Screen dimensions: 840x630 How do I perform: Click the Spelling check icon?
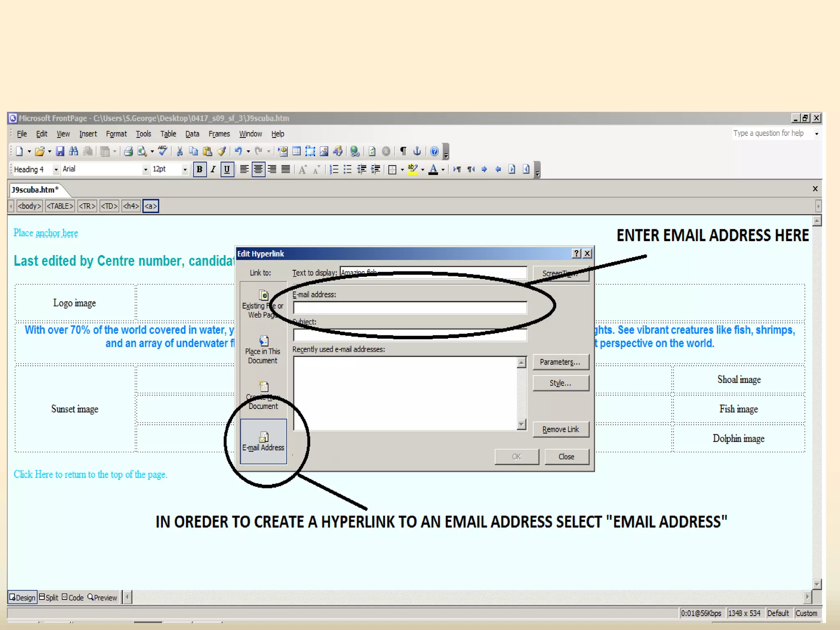[162, 151]
